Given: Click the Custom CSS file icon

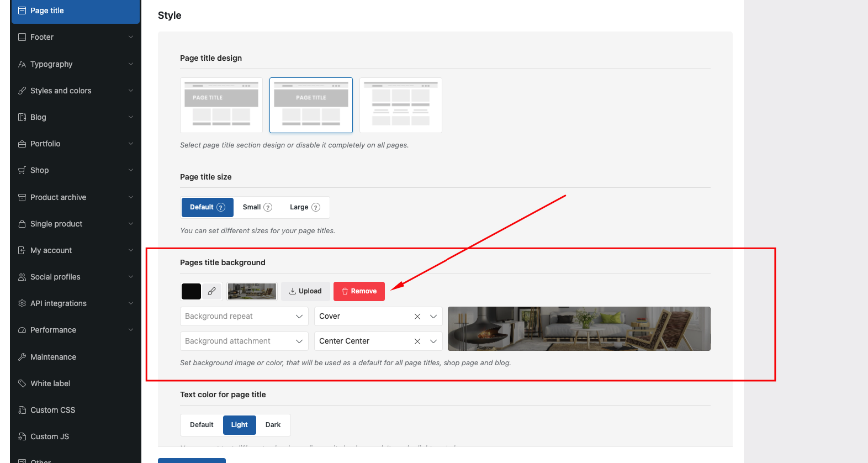Looking at the screenshot, I should (22, 410).
